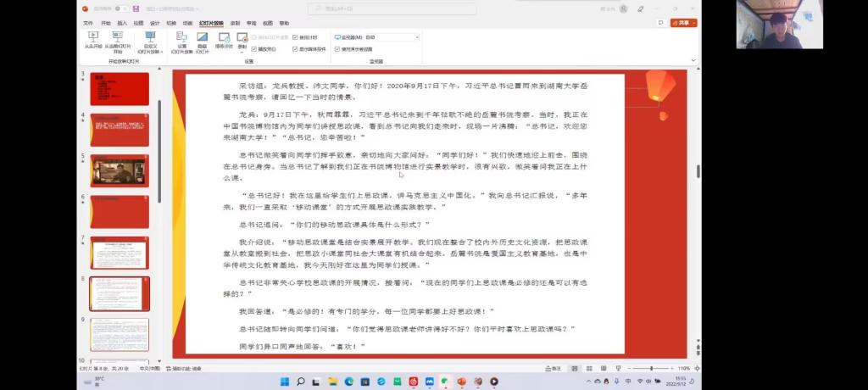Click the 110% zoom level button

point(684,369)
